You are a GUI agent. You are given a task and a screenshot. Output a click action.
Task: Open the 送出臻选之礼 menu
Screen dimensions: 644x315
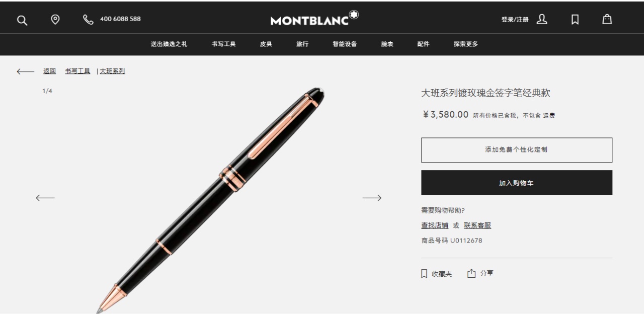tap(169, 44)
